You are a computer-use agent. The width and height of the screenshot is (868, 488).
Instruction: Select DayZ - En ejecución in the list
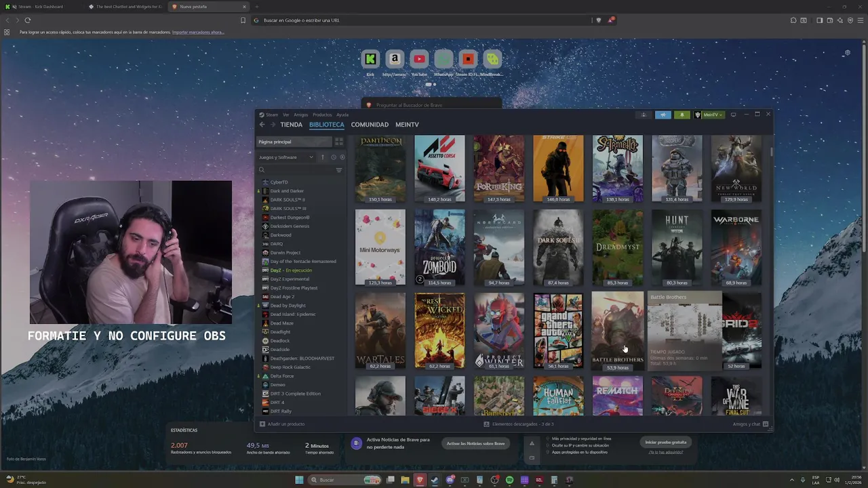(x=292, y=270)
